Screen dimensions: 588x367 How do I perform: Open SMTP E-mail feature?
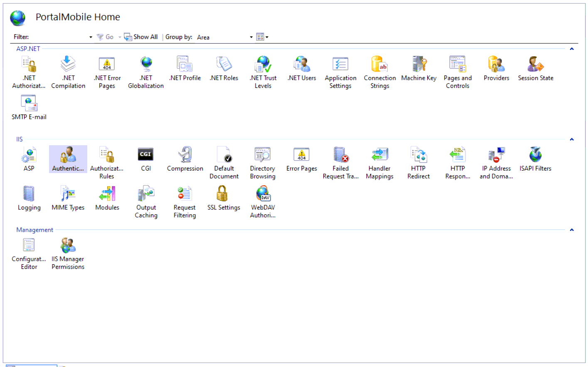(x=29, y=108)
